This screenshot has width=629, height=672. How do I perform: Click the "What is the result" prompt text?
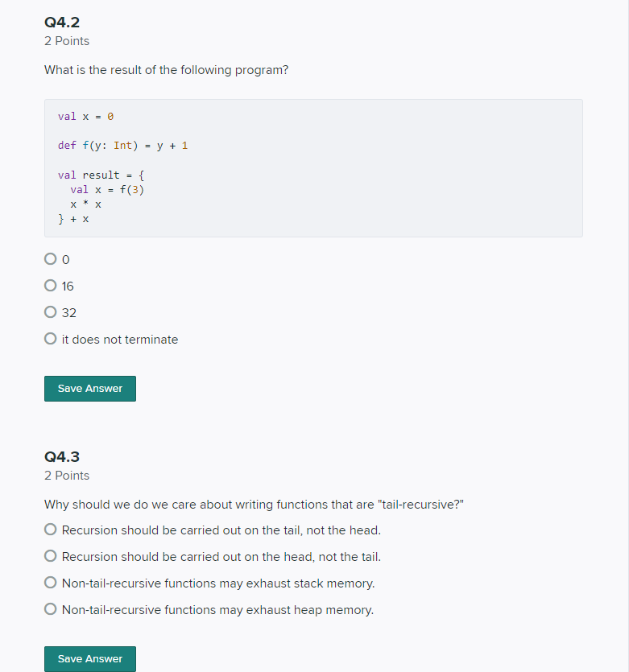point(166,70)
